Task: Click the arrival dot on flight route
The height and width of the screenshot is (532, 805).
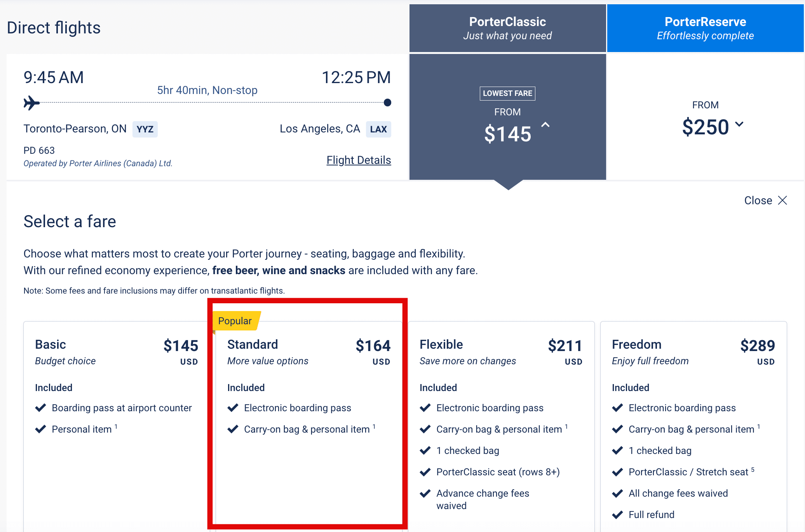Action: point(387,103)
